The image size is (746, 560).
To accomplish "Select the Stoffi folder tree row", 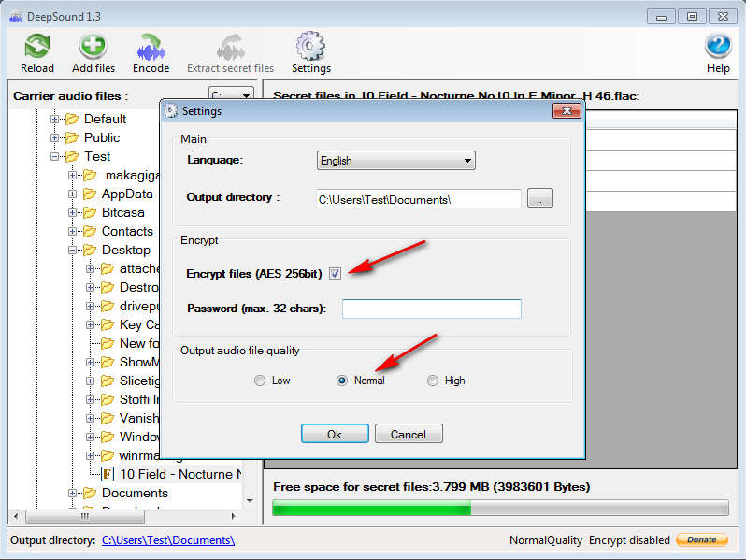I will (139, 399).
